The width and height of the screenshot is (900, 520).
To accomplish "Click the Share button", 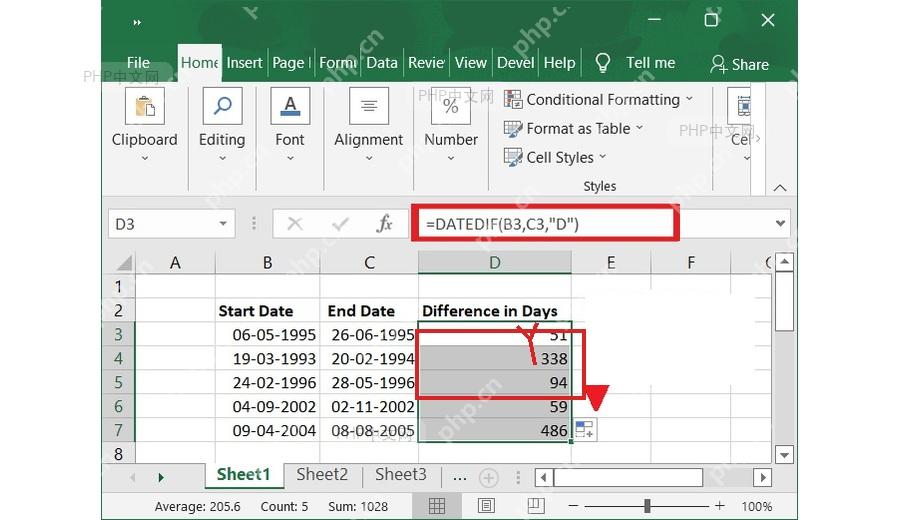I will pos(739,64).
